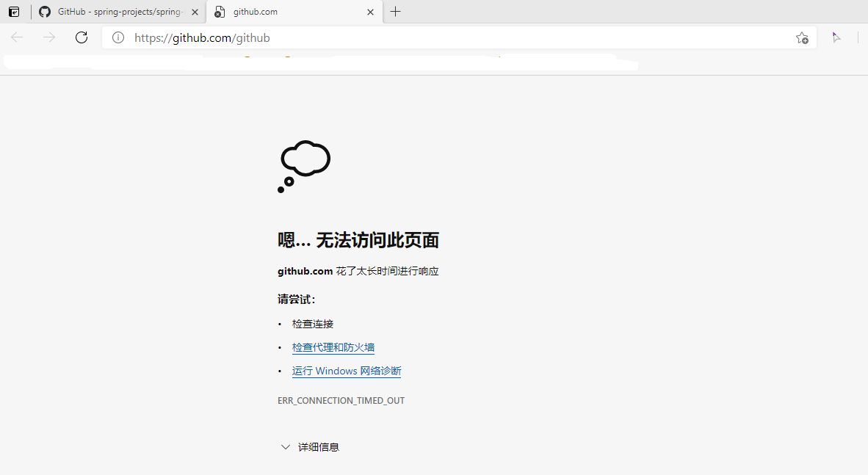
Task: Expand 详细信息 section
Action: (x=310, y=447)
